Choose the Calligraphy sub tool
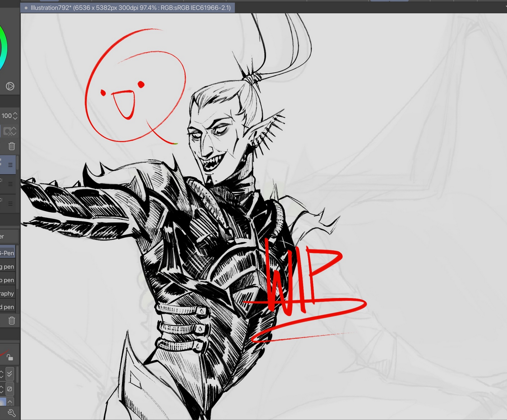The height and width of the screenshot is (420, 507). (x=7, y=294)
